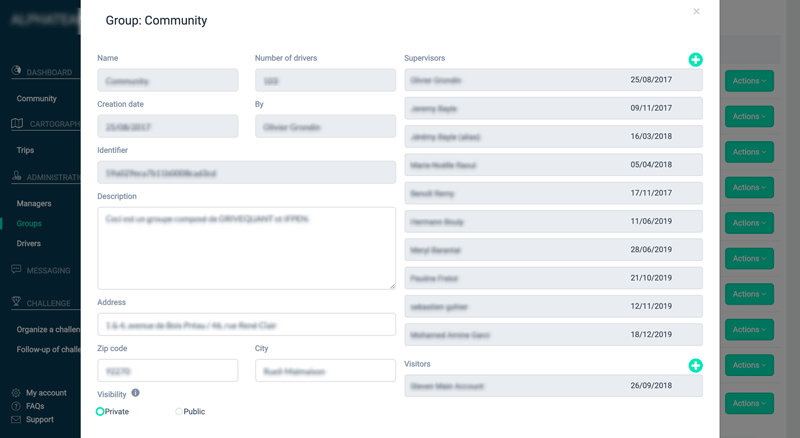Open Drivers in sidebar menu
The width and height of the screenshot is (800, 438).
(29, 244)
